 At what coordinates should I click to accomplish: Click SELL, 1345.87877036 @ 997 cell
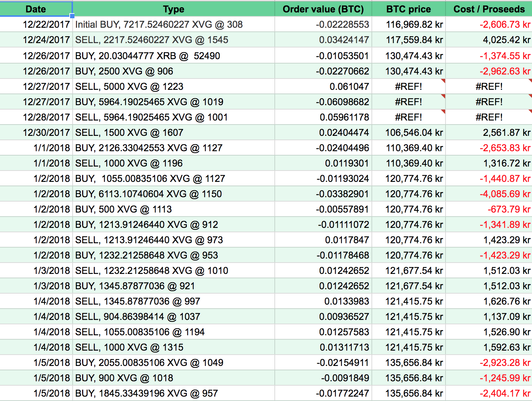coord(174,301)
